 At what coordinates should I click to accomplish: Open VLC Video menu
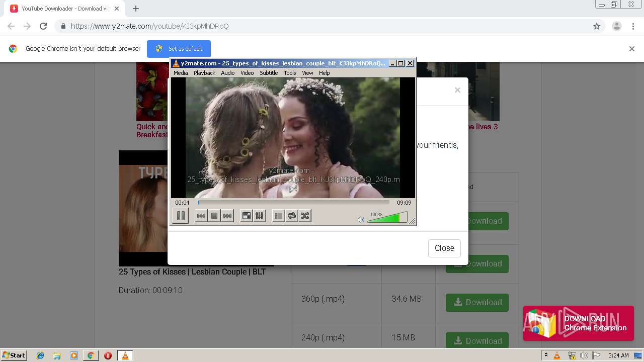click(x=247, y=73)
